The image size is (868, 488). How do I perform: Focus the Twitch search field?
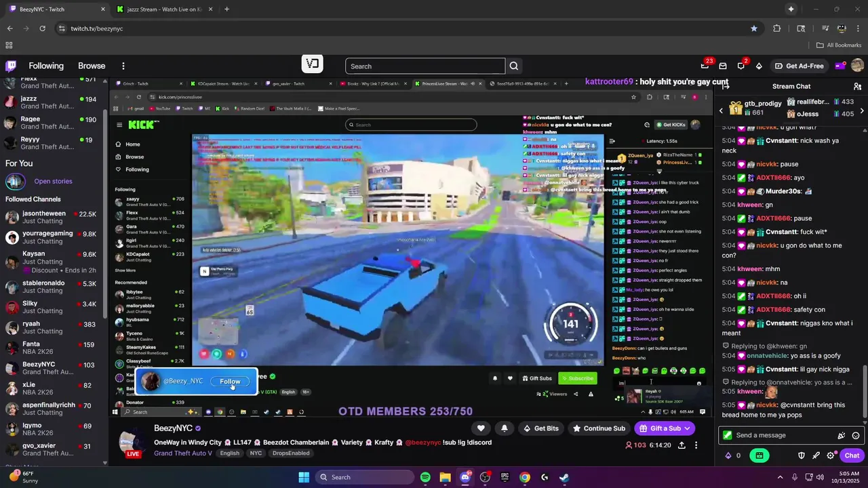pyautogui.click(x=425, y=66)
